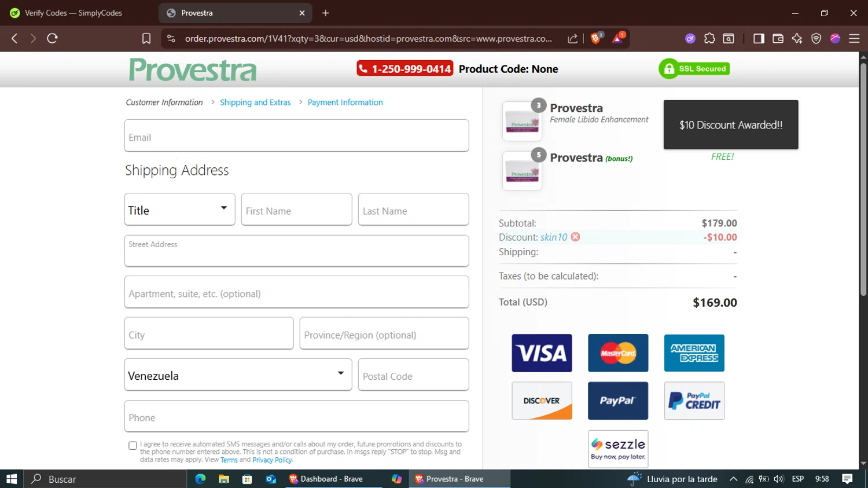Select the Visa payment logo
868x488 pixels.
tap(542, 353)
